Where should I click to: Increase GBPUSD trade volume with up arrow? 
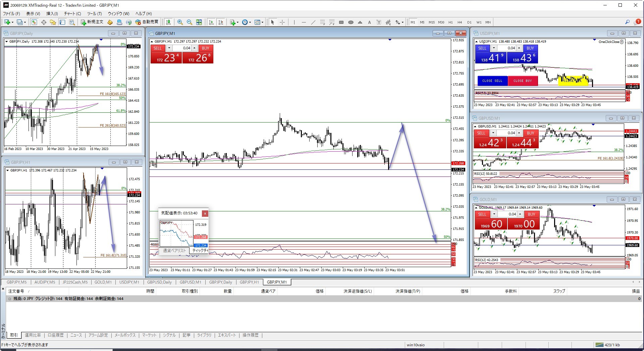point(519,133)
